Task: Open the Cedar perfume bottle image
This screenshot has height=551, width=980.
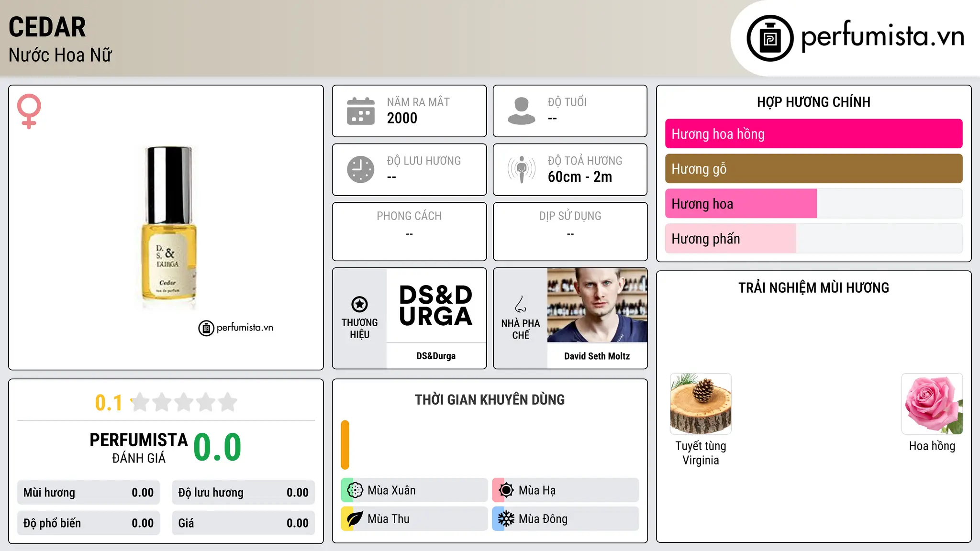Action: [168, 228]
